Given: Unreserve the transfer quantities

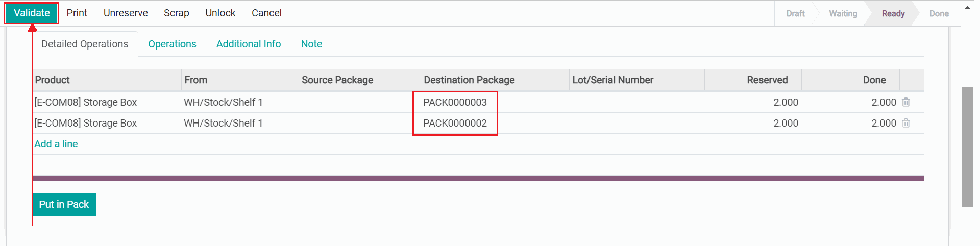Looking at the screenshot, I should click(x=126, y=13).
